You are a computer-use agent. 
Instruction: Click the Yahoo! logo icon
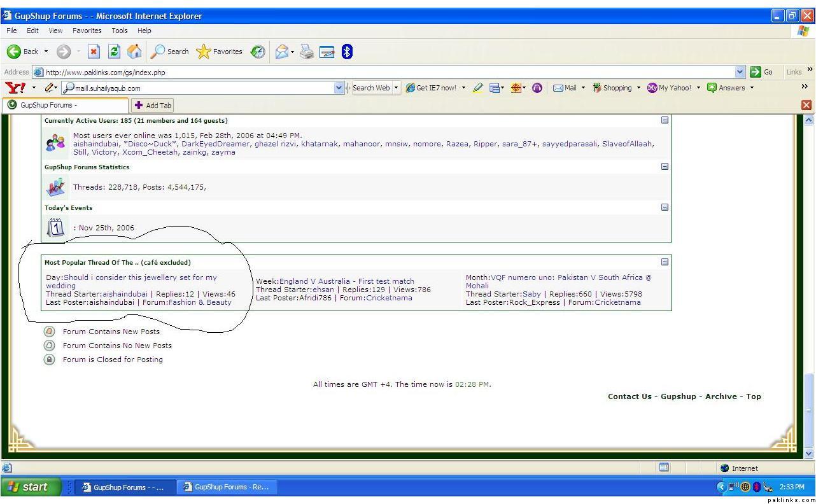click(x=15, y=88)
